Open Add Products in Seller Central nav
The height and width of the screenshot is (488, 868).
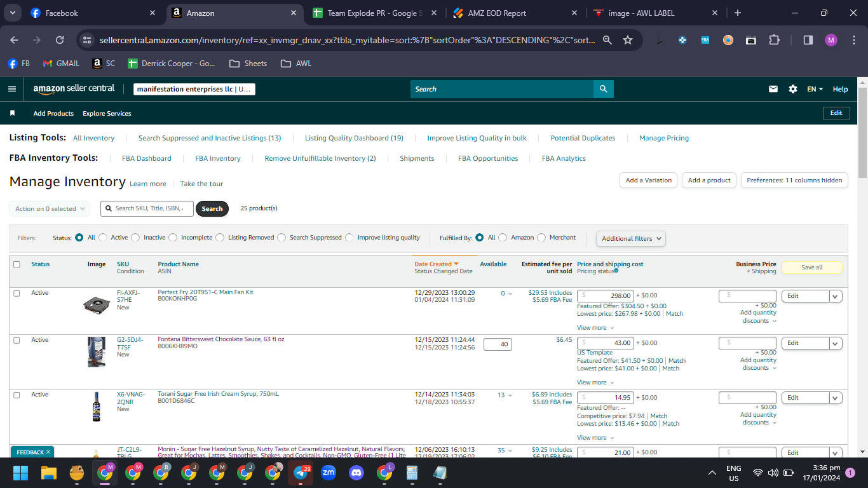[53, 114]
